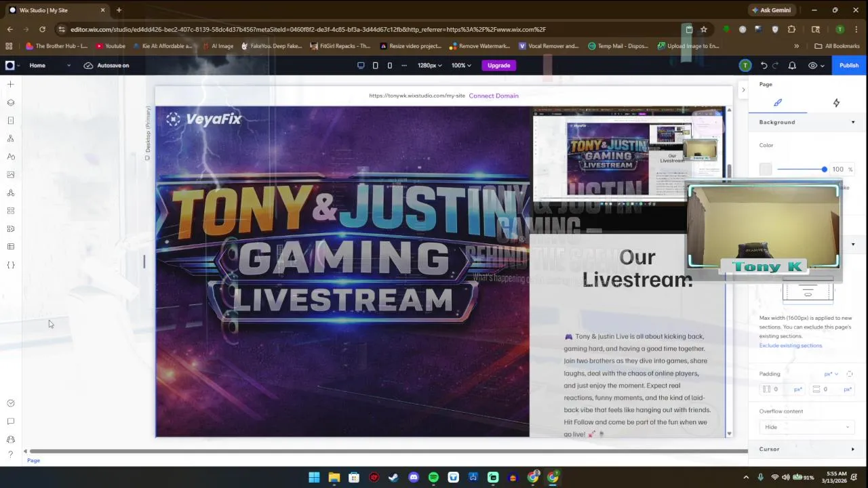This screenshot has height=488, width=868.
Task: Open Steam from taskbar
Action: click(x=393, y=477)
